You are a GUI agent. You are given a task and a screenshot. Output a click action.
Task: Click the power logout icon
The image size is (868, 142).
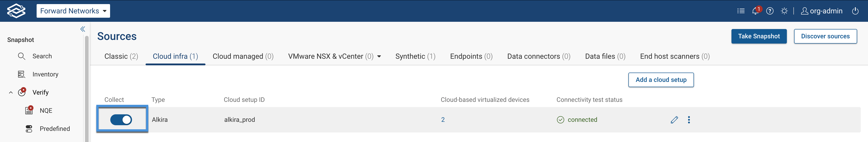click(x=855, y=11)
